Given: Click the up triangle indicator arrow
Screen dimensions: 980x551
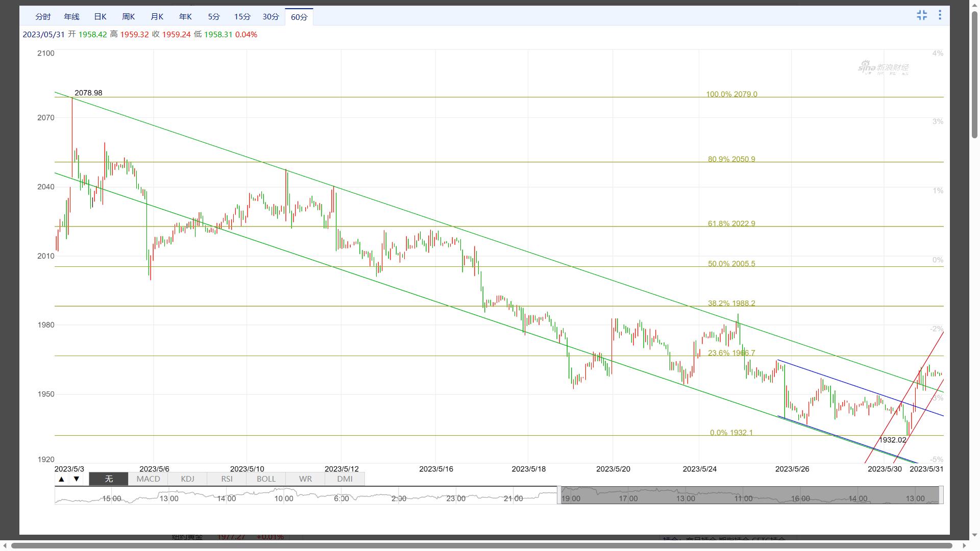Looking at the screenshot, I should coord(62,479).
